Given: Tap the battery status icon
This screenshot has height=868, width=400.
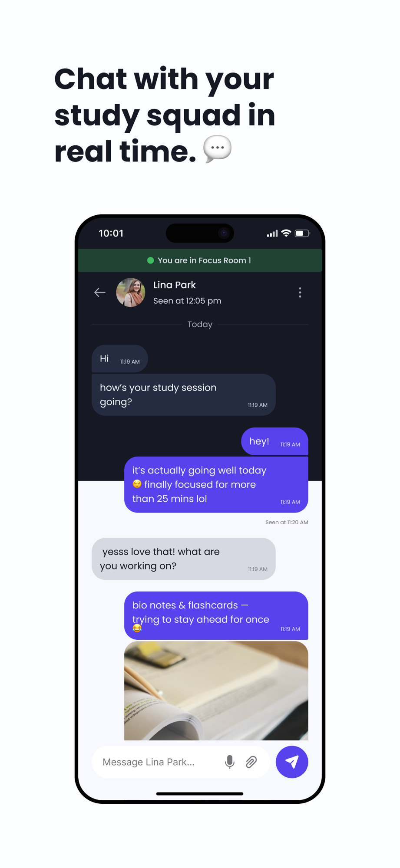Looking at the screenshot, I should coord(302,233).
